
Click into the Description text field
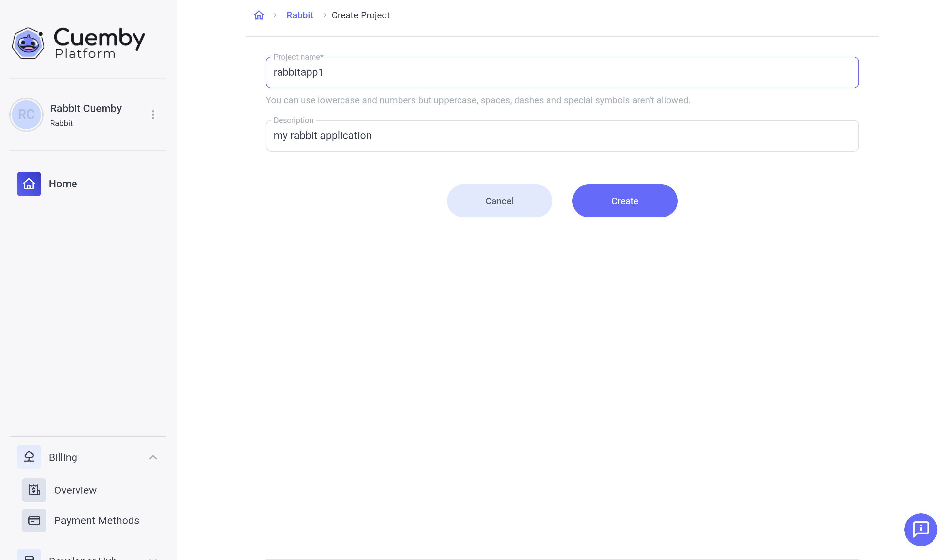[562, 136]
